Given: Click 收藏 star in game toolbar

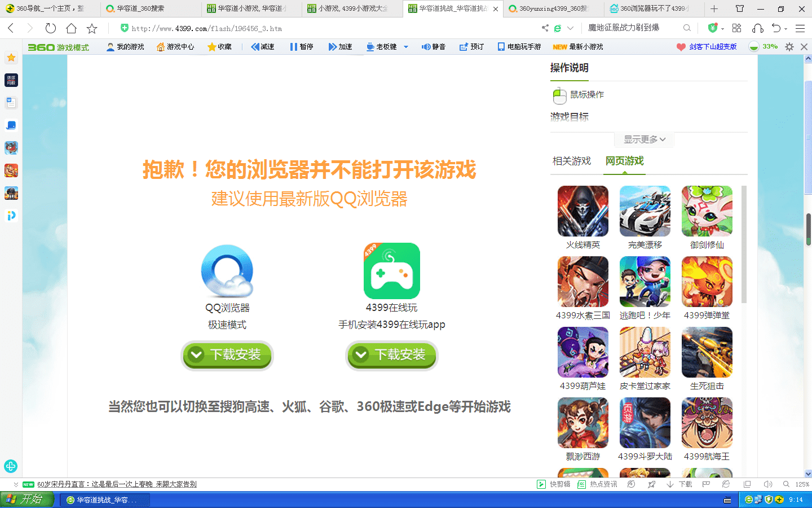Looking at the screenshot, I should coord(219,47).
